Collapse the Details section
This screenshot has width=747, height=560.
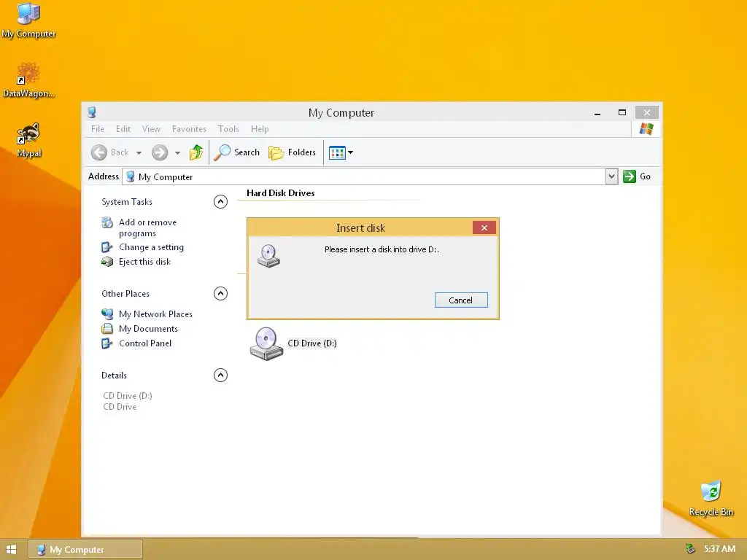[220, 376]
